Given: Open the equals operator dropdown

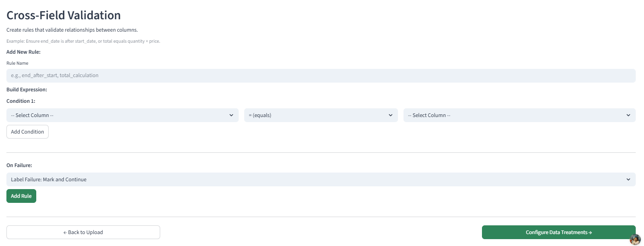Looking at the screenshot, I should (321, 115).
